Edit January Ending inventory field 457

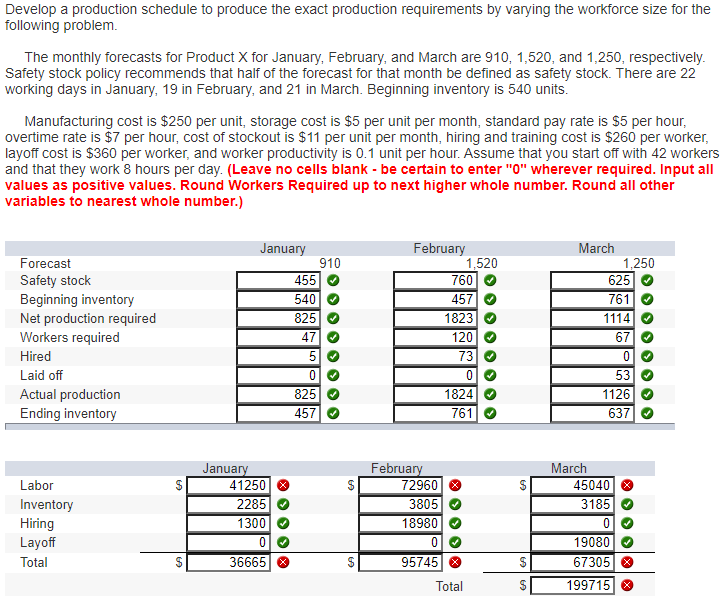tap(279, 414)
